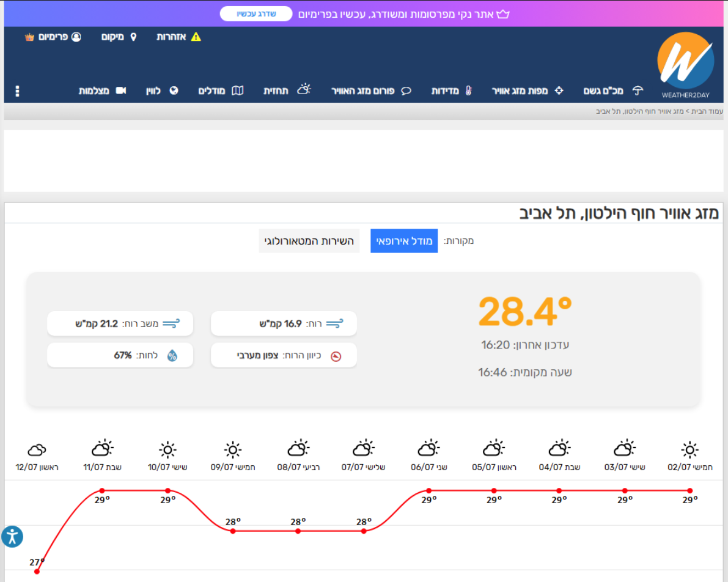Click the 28° graph point under 08/07

click(x=298, y=531)
